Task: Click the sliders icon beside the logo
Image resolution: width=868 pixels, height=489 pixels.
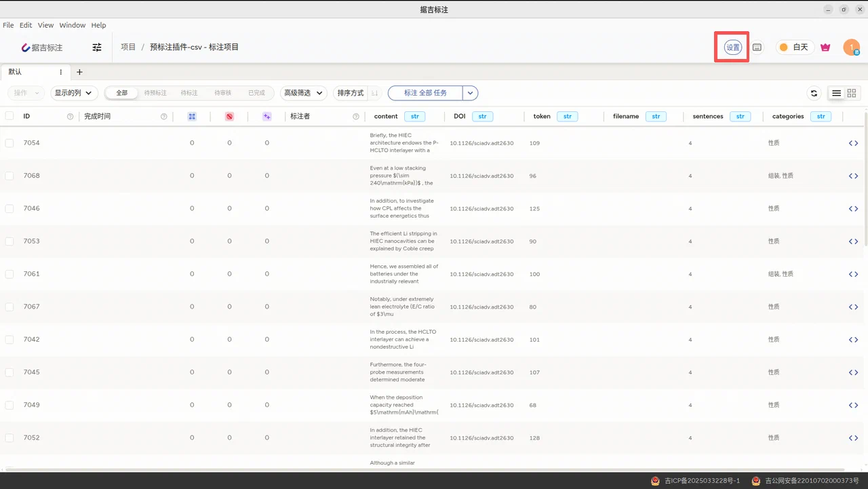Action: coord(97,47)
